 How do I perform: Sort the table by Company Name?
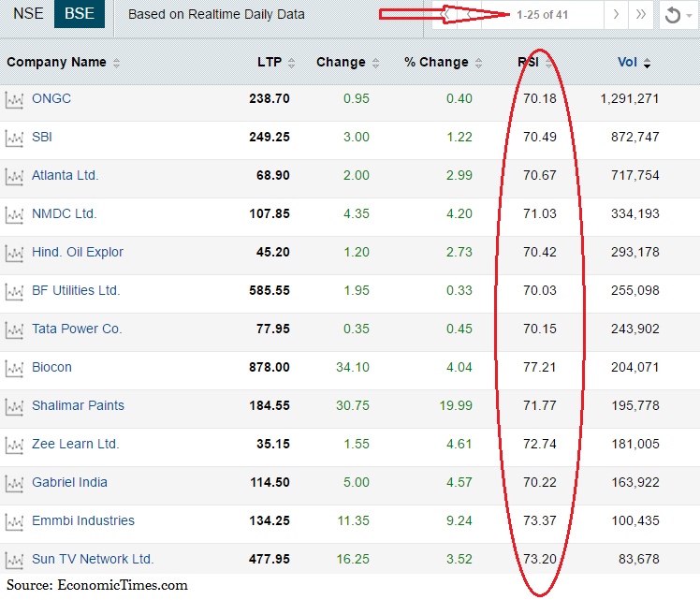coord(63,62)
